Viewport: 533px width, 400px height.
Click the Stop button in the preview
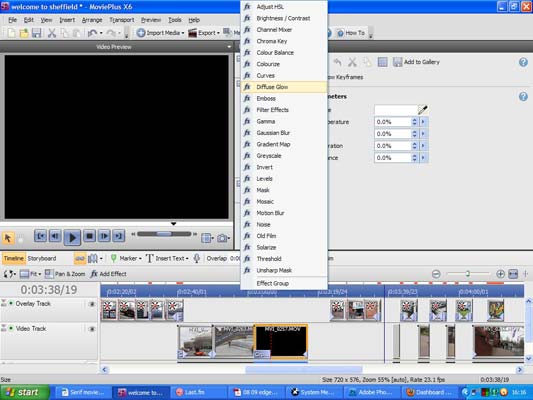click(89, 236)
